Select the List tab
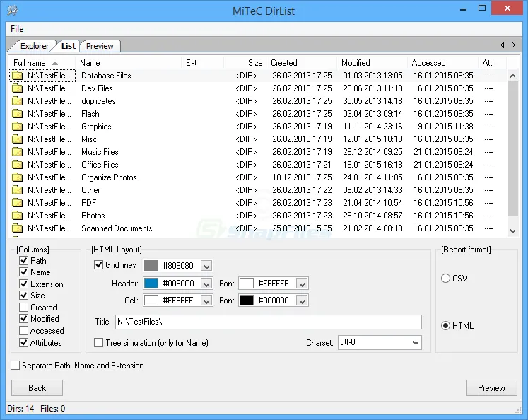The width and height of the screenshot is (528, 420). [69, 46]
